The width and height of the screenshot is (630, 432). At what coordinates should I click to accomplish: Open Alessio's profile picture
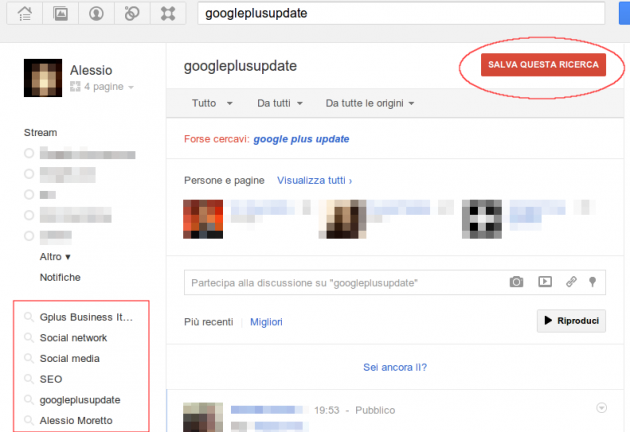coord(43,78)
